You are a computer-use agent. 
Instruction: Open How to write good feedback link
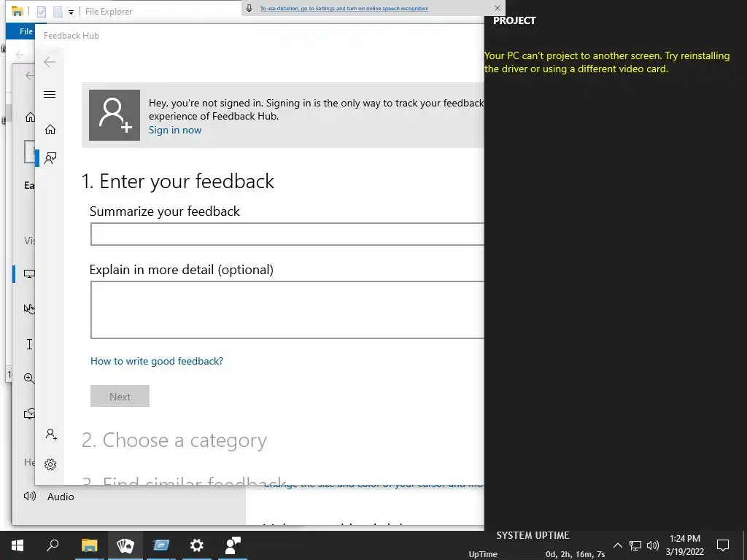click(x=157, y=361)
